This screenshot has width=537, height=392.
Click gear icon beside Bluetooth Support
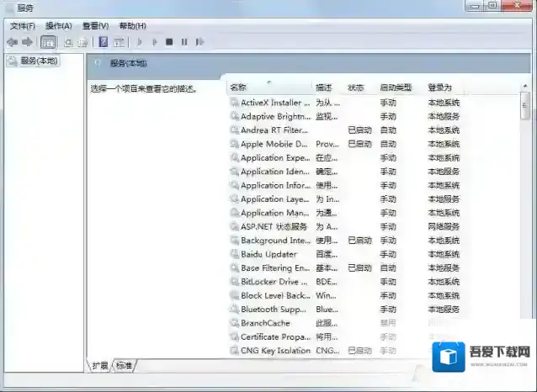[235, 310]
